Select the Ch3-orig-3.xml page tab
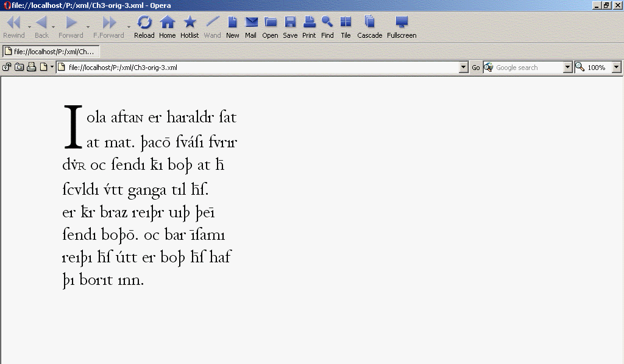The height and width of the screenshot is (364, 624). click(x=50, y=52)
